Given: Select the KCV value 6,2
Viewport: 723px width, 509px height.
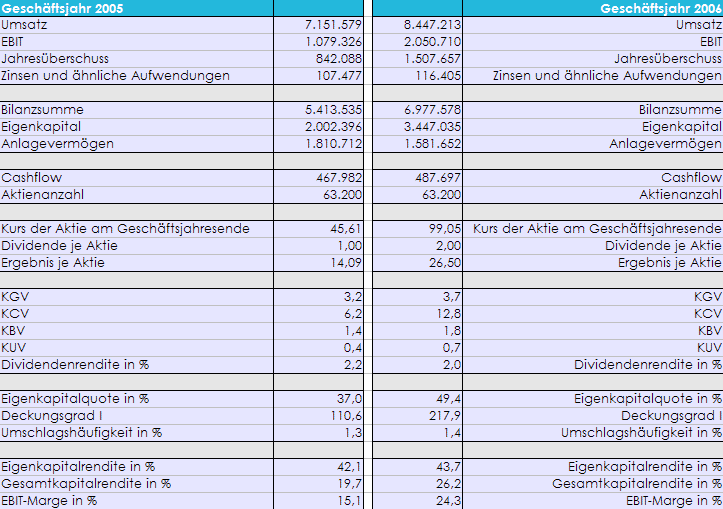Looking at the screenshot, I should [353, 314].
